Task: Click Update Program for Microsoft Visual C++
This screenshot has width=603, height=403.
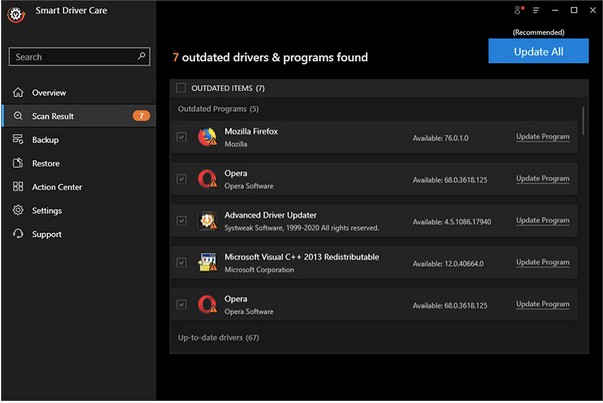Action: pos(543,262)
